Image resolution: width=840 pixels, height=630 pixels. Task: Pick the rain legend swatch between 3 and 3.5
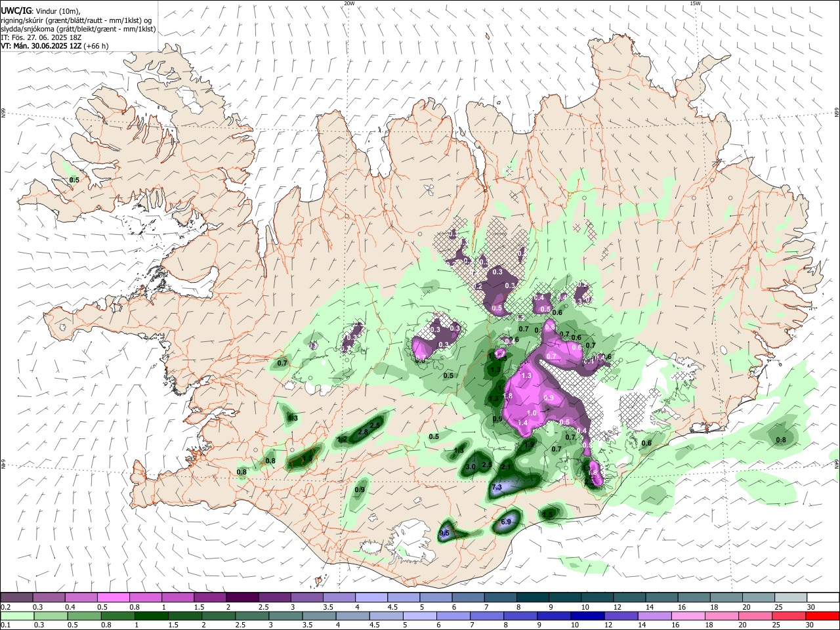coord(285,616)
